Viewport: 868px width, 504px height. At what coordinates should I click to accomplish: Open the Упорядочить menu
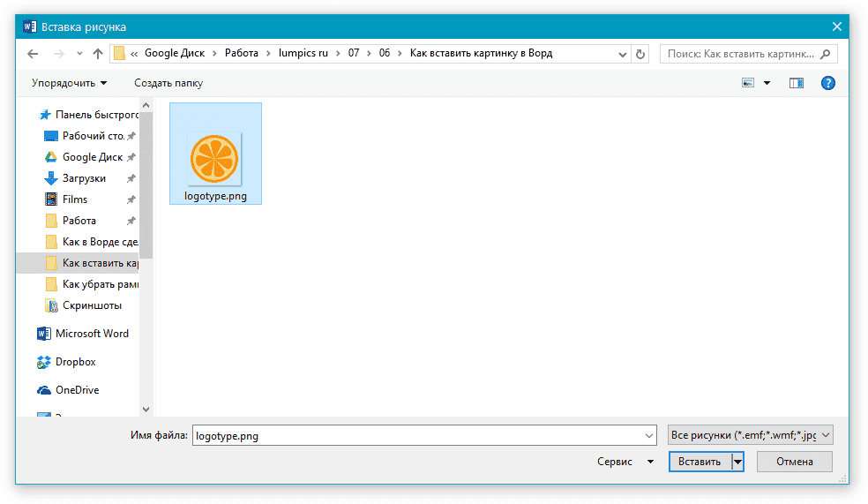pyautogui.click(x=69, y=83)
